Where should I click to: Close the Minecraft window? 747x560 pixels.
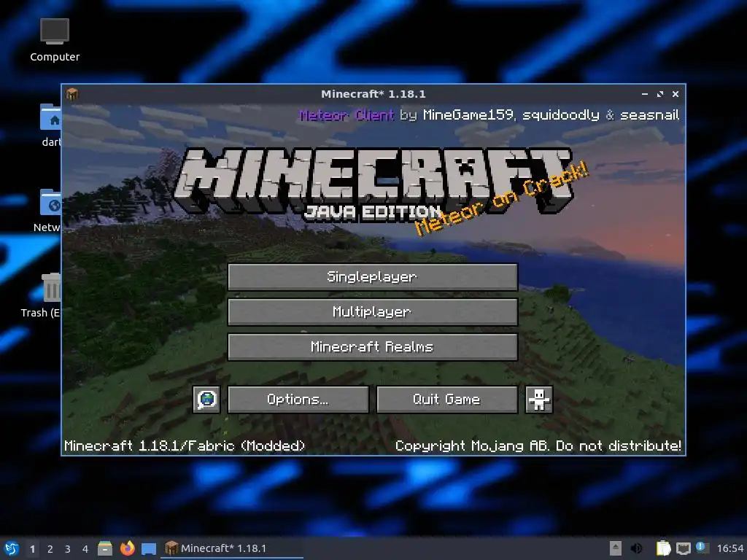coord(675,94)
